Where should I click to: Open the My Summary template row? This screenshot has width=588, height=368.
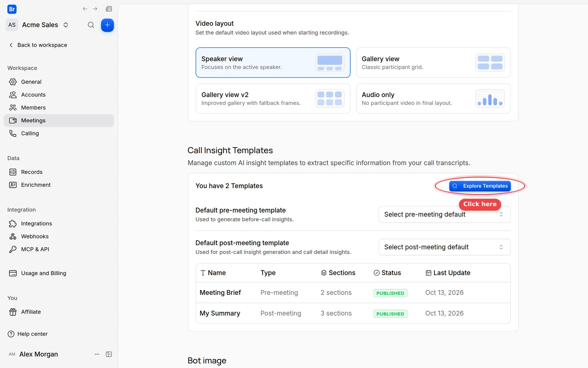[x=353, y=313]
